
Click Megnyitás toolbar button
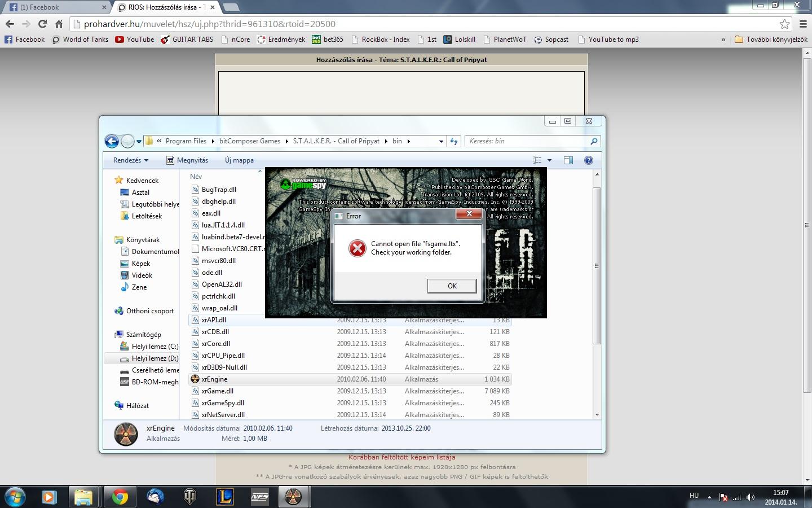[x=187, y=160]
